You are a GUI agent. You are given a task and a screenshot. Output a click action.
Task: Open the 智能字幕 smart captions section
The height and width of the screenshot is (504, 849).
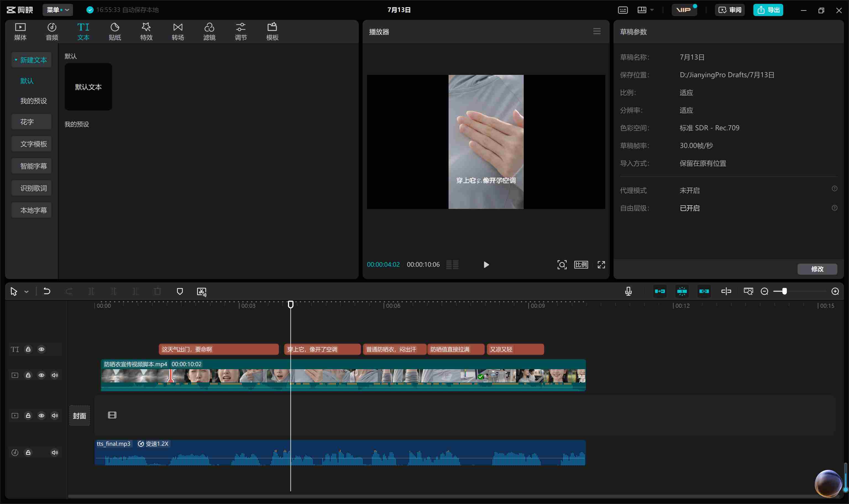(31, 166)
